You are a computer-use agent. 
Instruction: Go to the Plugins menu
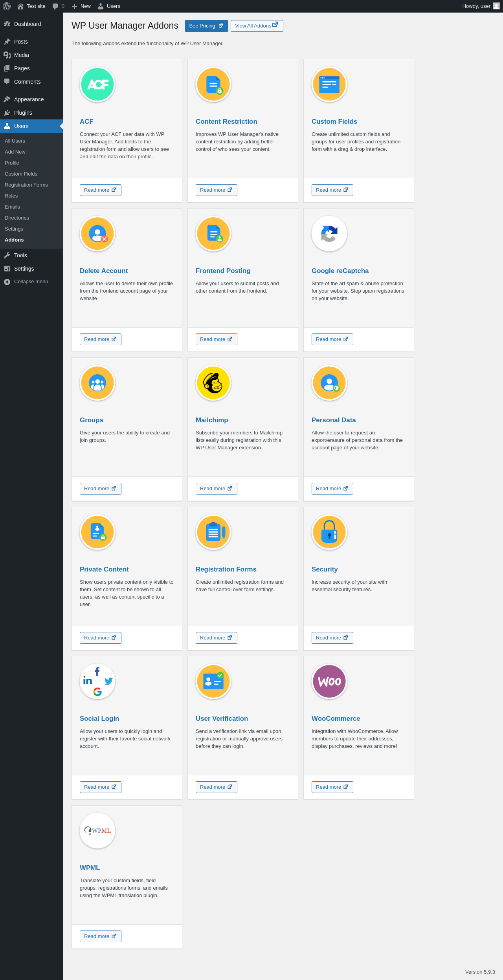23,113
